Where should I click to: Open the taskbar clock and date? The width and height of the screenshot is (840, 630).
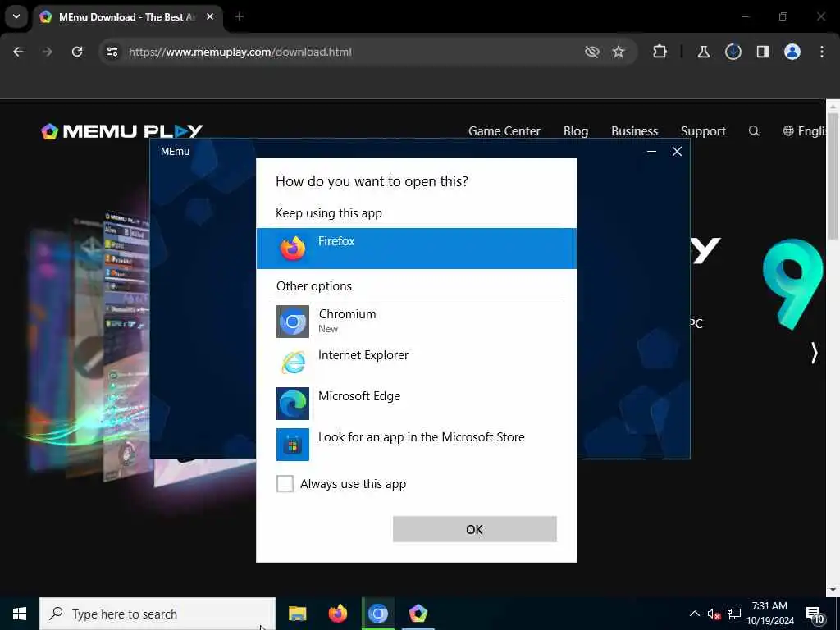(770, 614)
